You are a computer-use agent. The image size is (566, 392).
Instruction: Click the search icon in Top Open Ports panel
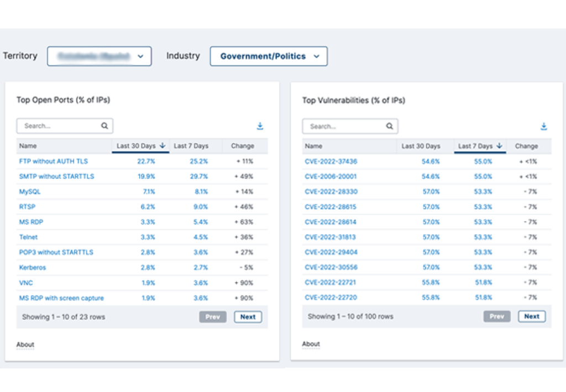104,126
